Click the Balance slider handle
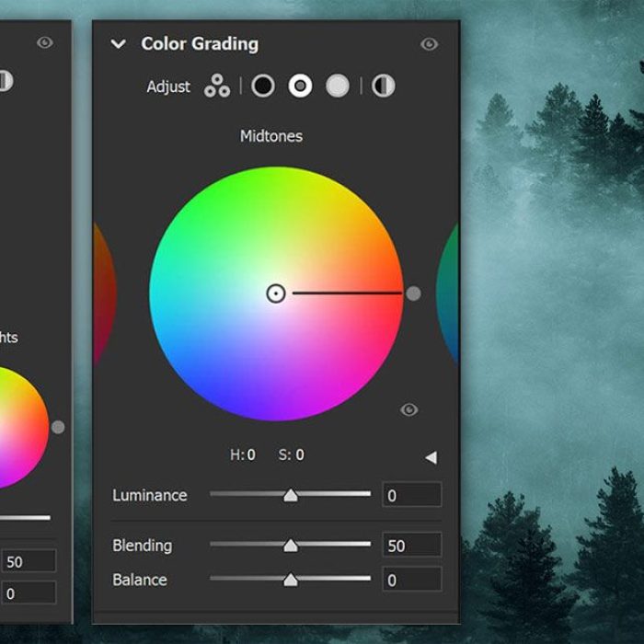The width and height of the screenshot is (644, 644). pyautogui.click(x=291, y=580)
